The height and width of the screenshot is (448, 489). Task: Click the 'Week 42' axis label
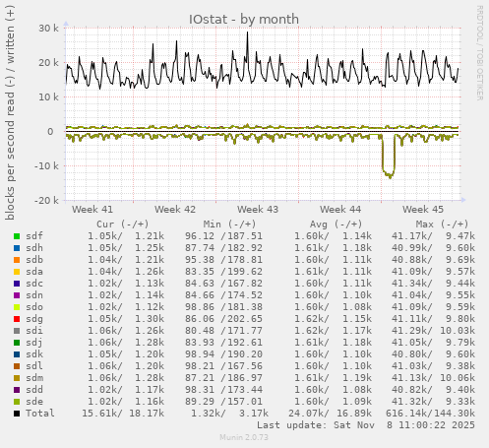point(175,210)
